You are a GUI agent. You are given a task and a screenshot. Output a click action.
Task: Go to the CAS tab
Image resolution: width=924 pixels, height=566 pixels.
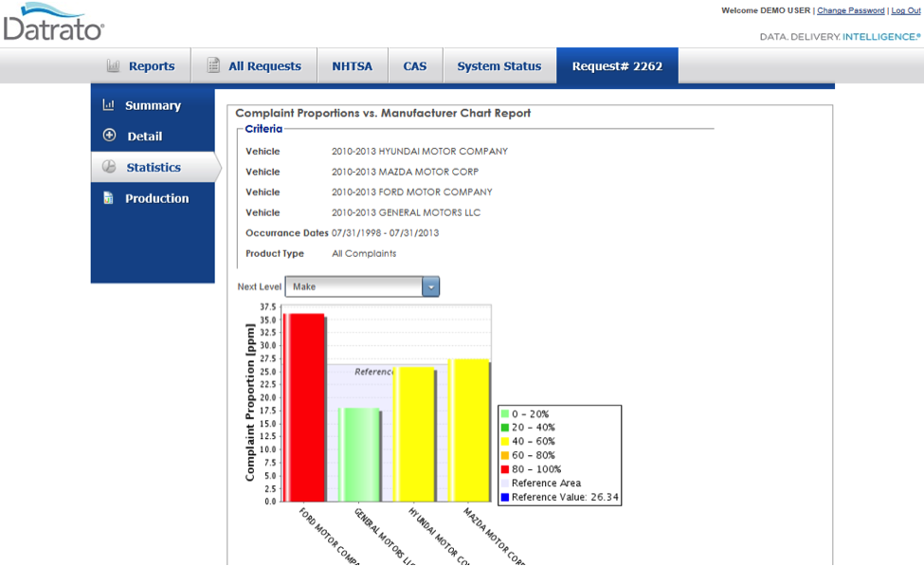[415, 66]
